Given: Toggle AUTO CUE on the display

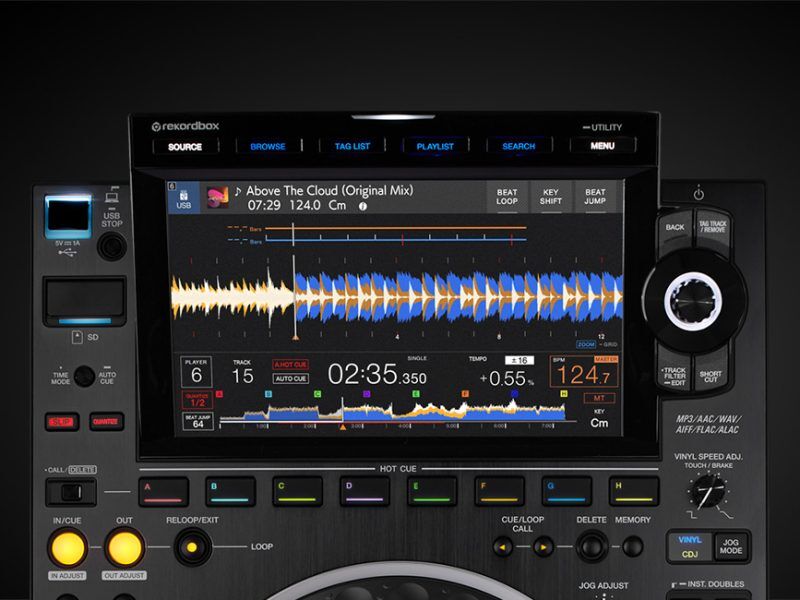Looking at the screenshot, I should click(x=290, y=377).
